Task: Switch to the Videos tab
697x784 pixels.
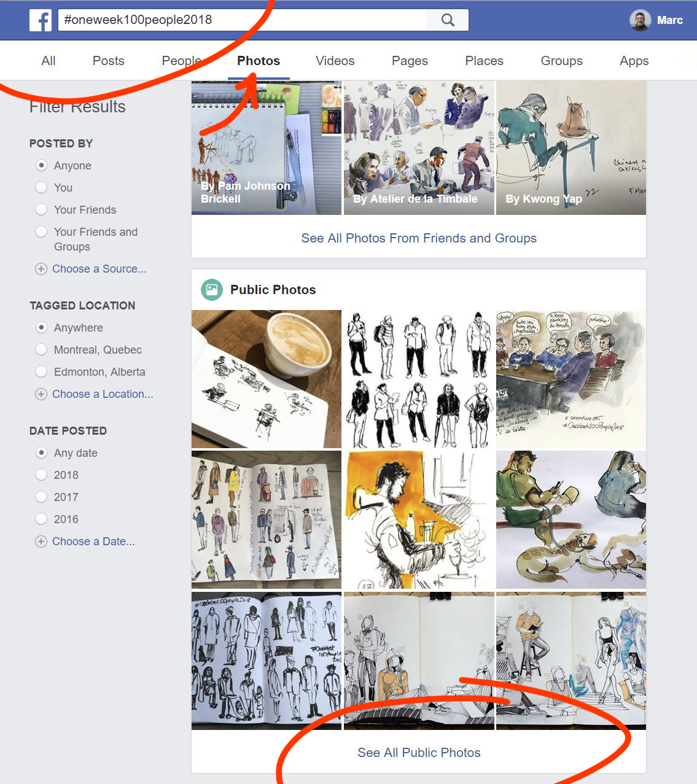Action: (x=335, y=61)
